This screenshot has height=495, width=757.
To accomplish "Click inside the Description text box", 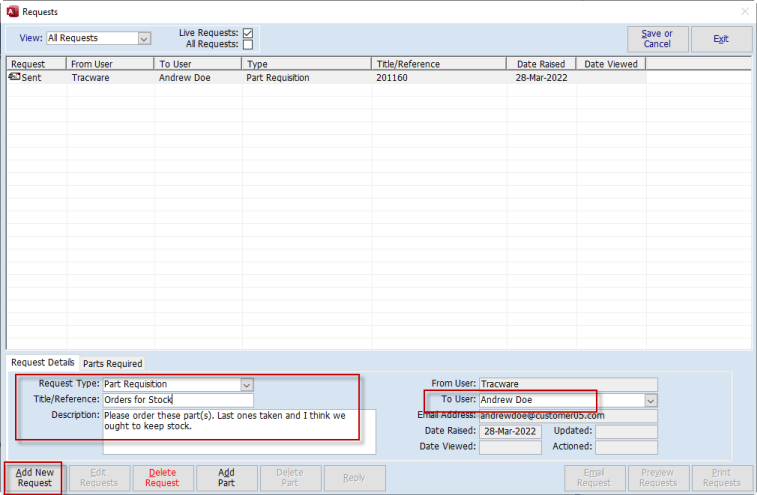I will click(x=238, y=431).
